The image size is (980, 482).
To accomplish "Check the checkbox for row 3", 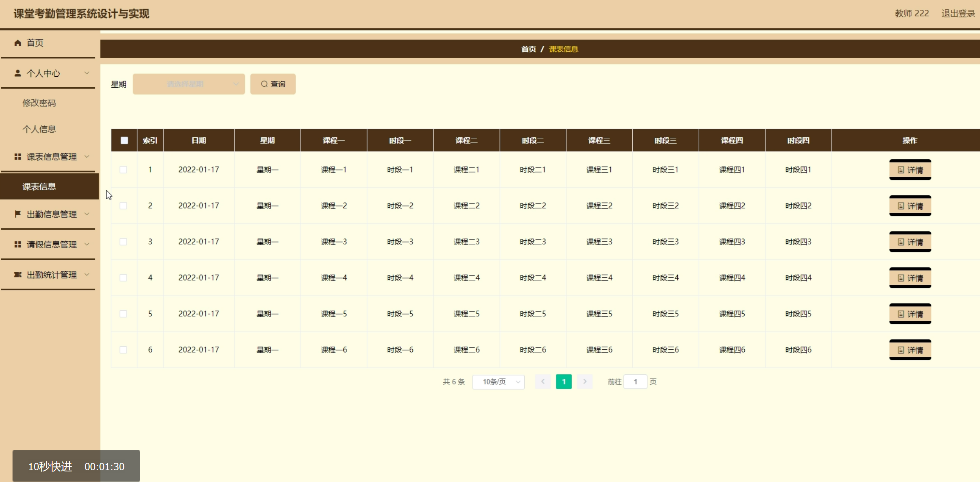I will click(123, 242).
